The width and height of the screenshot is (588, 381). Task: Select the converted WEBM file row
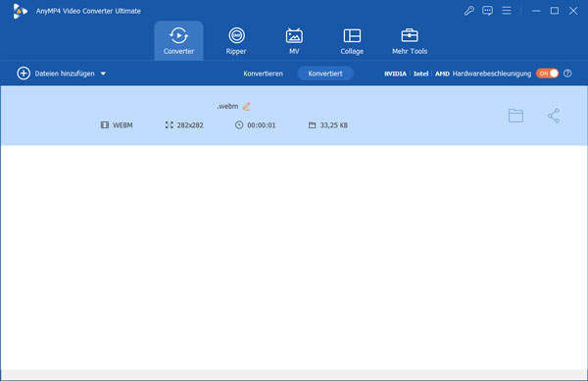point(294,116)
